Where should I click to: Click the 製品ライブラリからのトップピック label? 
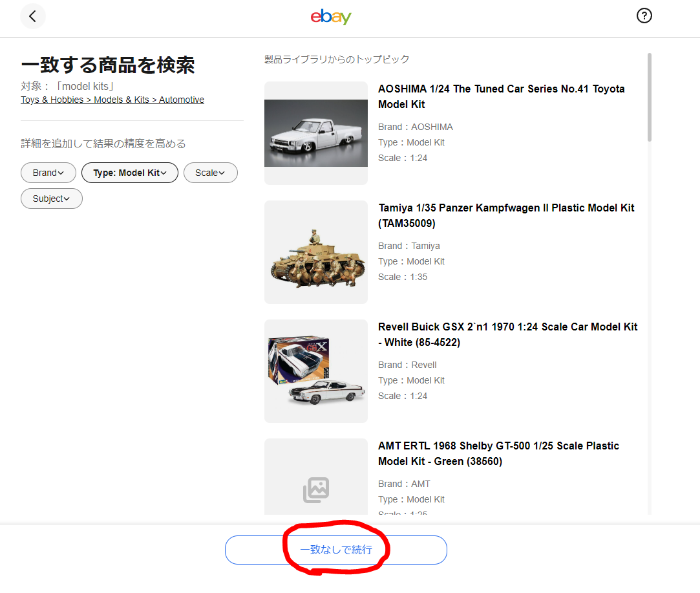pos(337,59)
